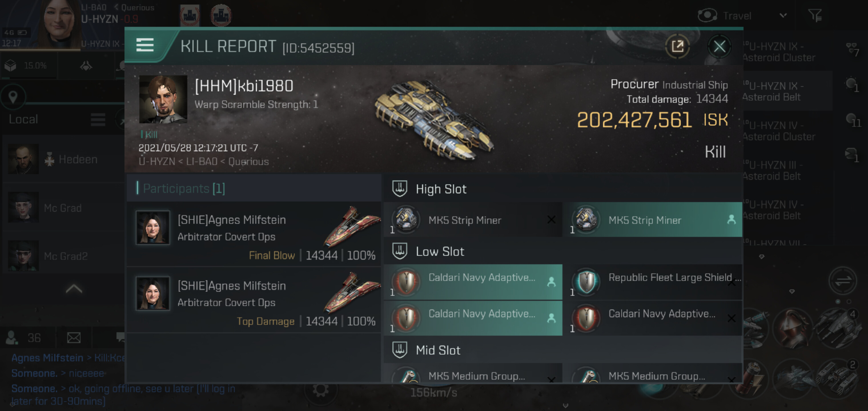Open the mail envelope icon
The width and height of the screenshot is (868, 411).
(x=74, y=337)
